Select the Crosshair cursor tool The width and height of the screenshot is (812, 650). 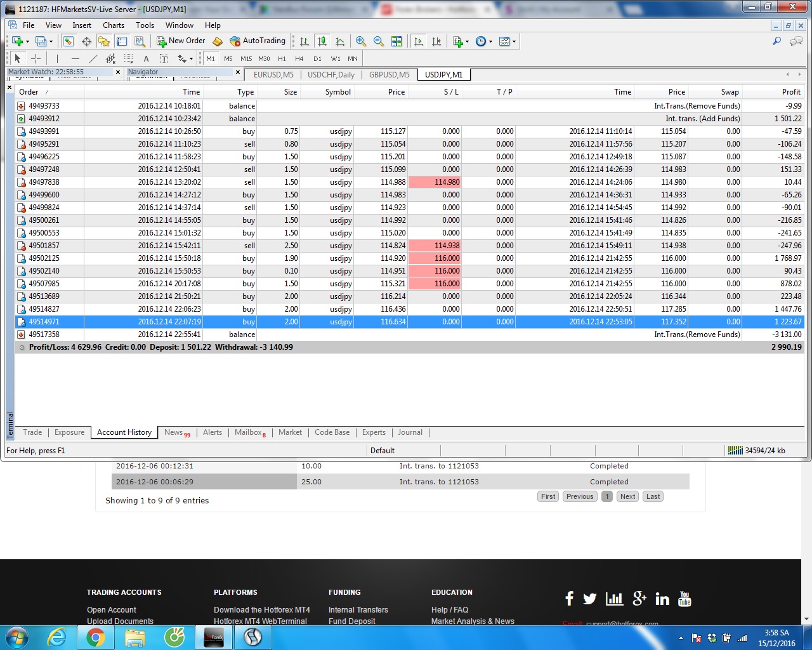point(36,58)
